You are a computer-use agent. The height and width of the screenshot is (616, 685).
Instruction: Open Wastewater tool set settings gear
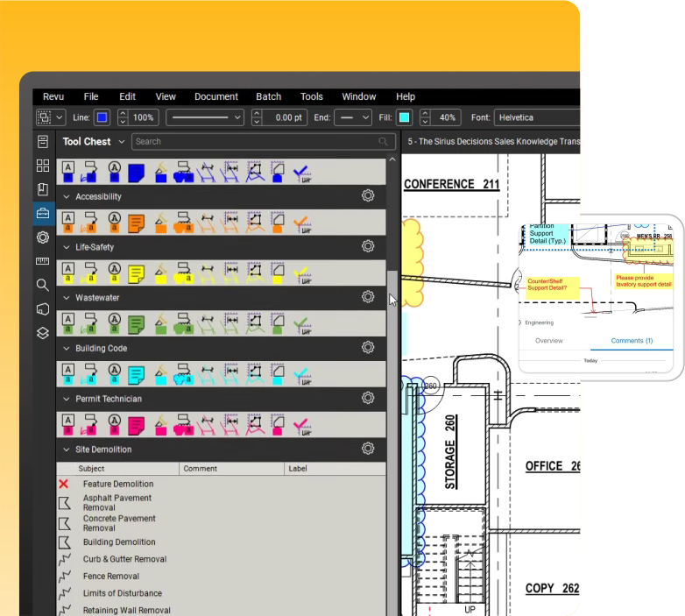point(368,297)
